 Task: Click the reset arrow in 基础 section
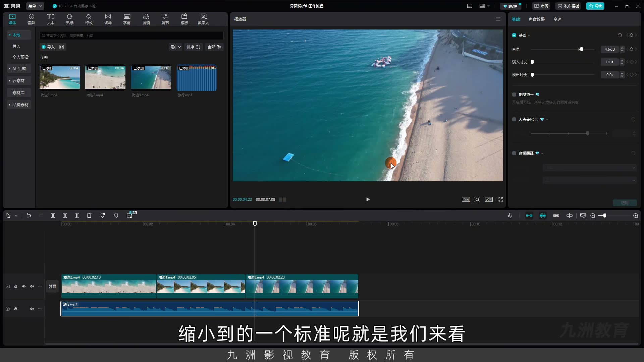[620, 35]
